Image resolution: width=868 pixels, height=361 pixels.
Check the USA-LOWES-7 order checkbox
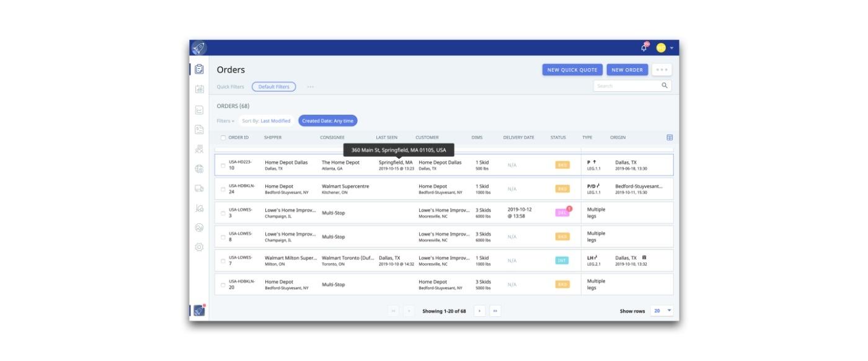(x=223, y=261)
